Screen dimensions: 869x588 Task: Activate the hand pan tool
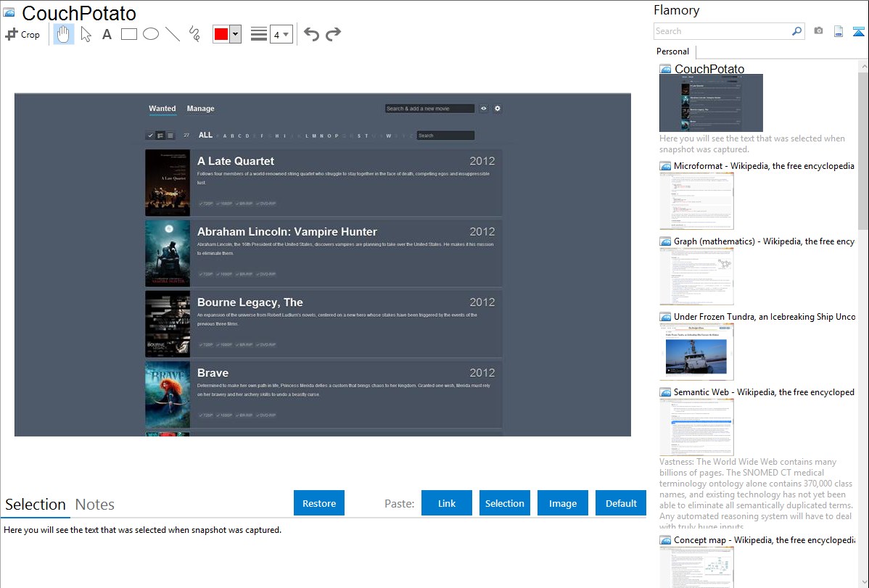coord(64,34)
